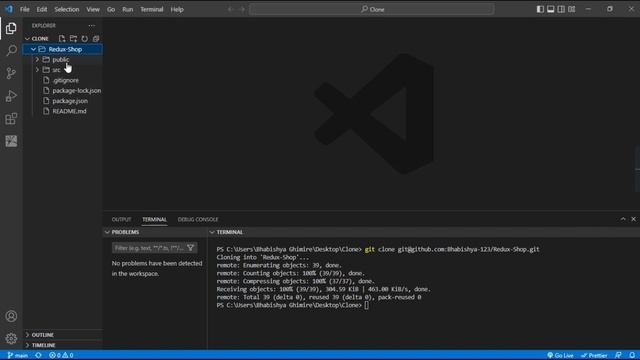Image resolution: width=640 pixels, height=360 pixels.
Task: Switch to the DEBUG CONSOLE tab
Action: pyautogui.click(x=198, y=220)
